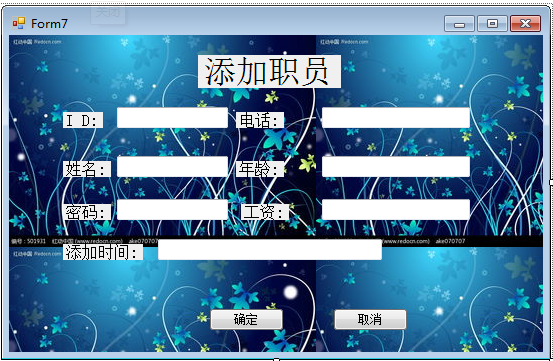The image size is (553, 361).
Task: Click the Form7 window icon
Action: click(19, 23)
